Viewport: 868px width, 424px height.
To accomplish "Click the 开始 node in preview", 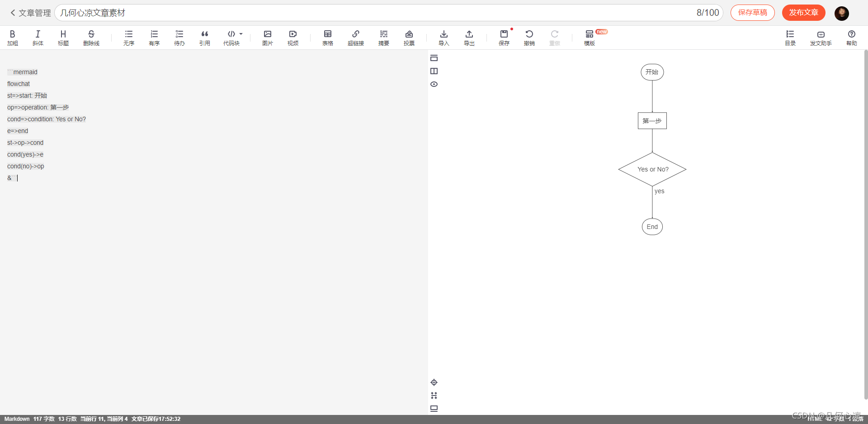I will [652, 72].
